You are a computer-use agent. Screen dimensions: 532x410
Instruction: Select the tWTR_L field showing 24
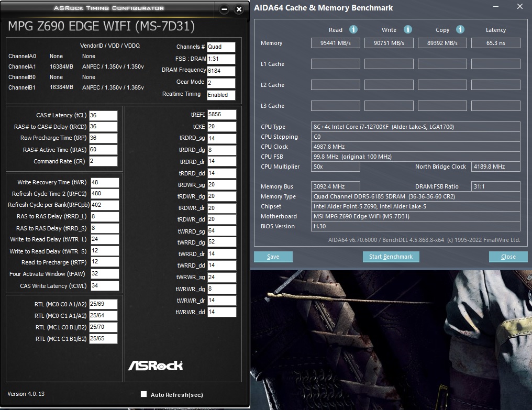(105, 239)
